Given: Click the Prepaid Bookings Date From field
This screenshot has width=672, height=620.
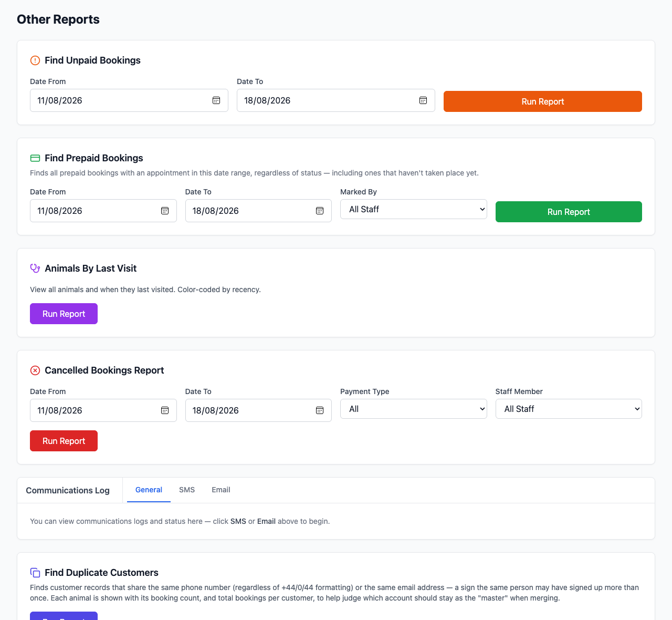Looking at the screenshot, I should pyautogui.click(x=103, y=211).
